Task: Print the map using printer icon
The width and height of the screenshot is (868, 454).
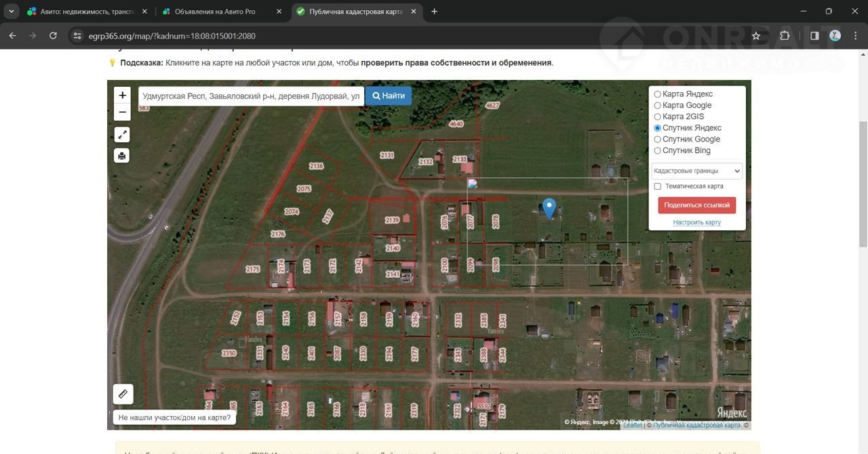Action: (122, 156)
